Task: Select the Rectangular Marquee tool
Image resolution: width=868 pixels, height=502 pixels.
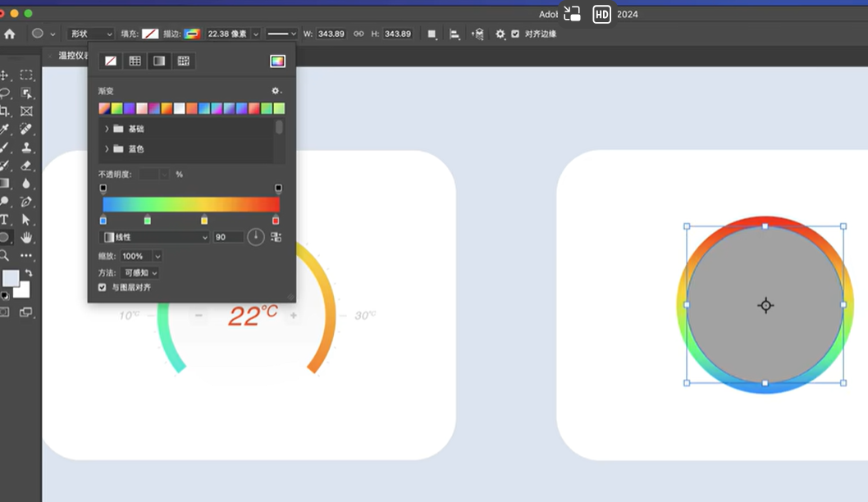Action: (x=26, y=75)
